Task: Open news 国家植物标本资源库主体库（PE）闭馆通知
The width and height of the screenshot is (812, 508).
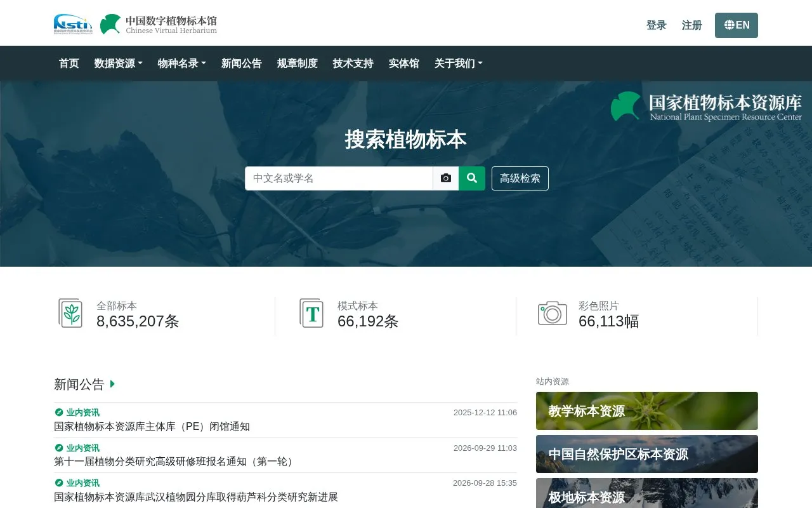Action: pyautogui.click(x=152, y=427)
